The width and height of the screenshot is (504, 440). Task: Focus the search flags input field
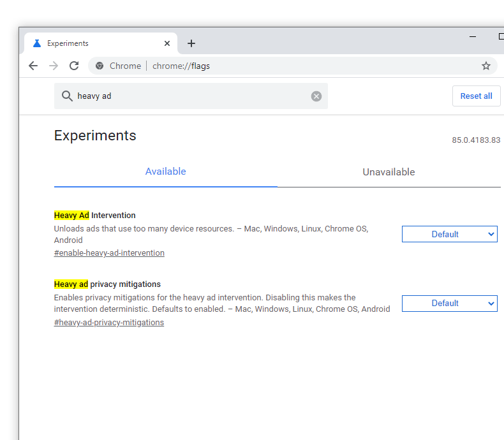point(191,96)
